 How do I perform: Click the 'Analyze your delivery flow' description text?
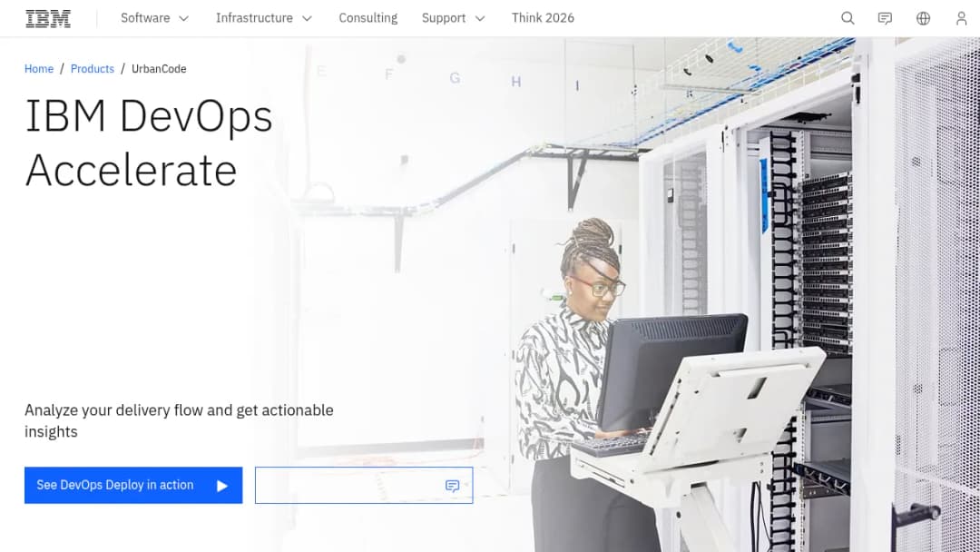pos(179,420)
